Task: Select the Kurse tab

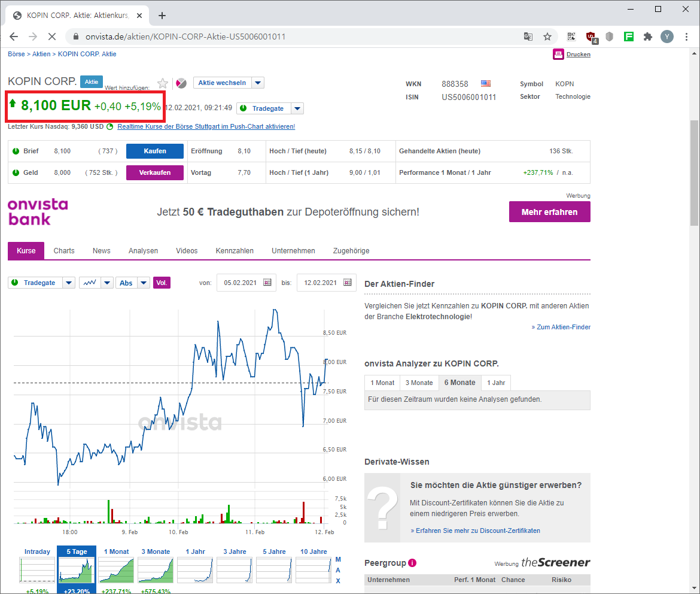Action: tap(26, 251)
